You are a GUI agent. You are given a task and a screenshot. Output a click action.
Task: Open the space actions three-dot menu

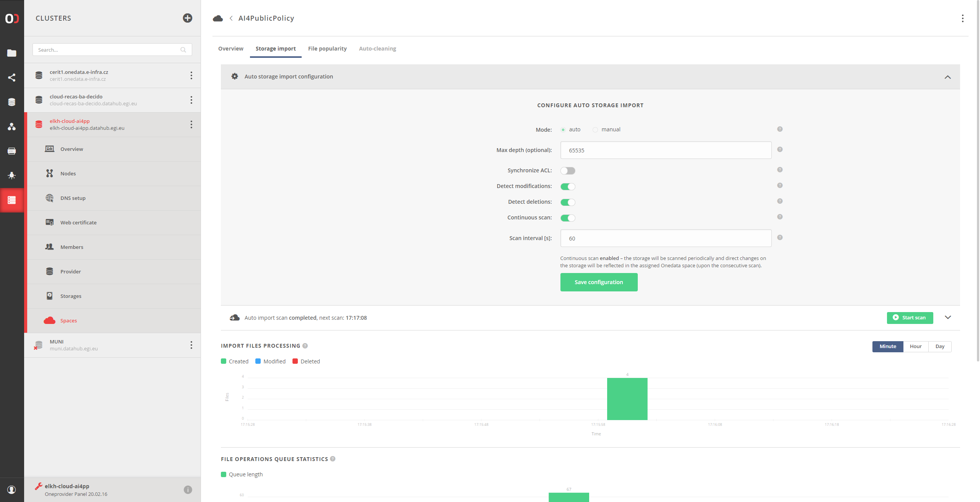(x=962, y=18)
